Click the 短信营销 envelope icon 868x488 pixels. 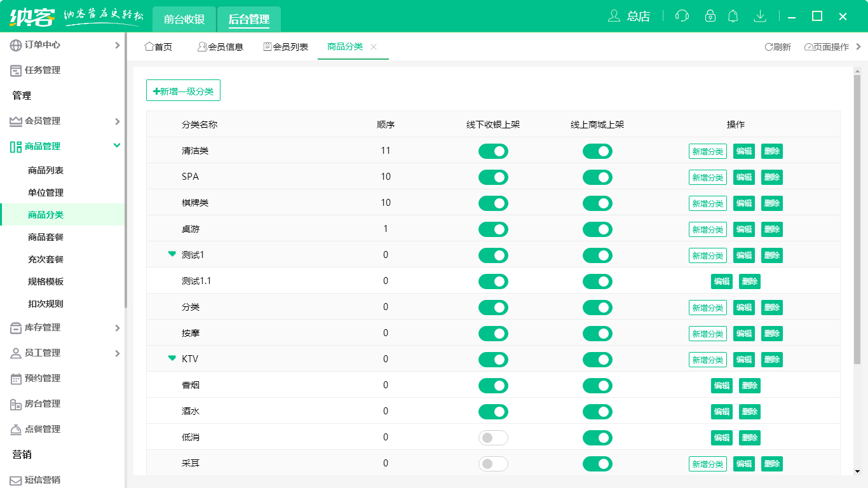[x=16, y=480]
